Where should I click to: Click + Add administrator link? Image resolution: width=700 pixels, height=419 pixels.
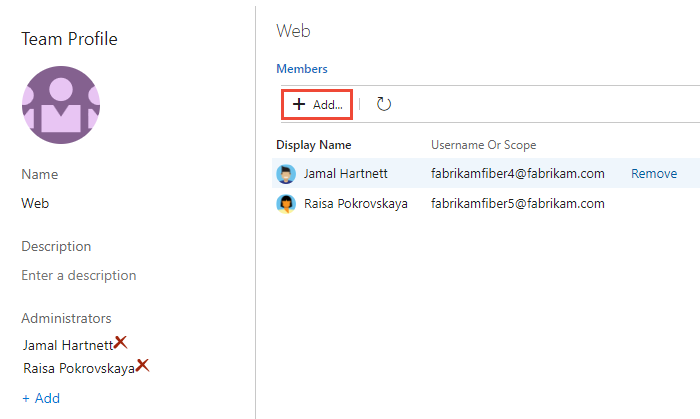pyautogui.click(x=41, y=398)
